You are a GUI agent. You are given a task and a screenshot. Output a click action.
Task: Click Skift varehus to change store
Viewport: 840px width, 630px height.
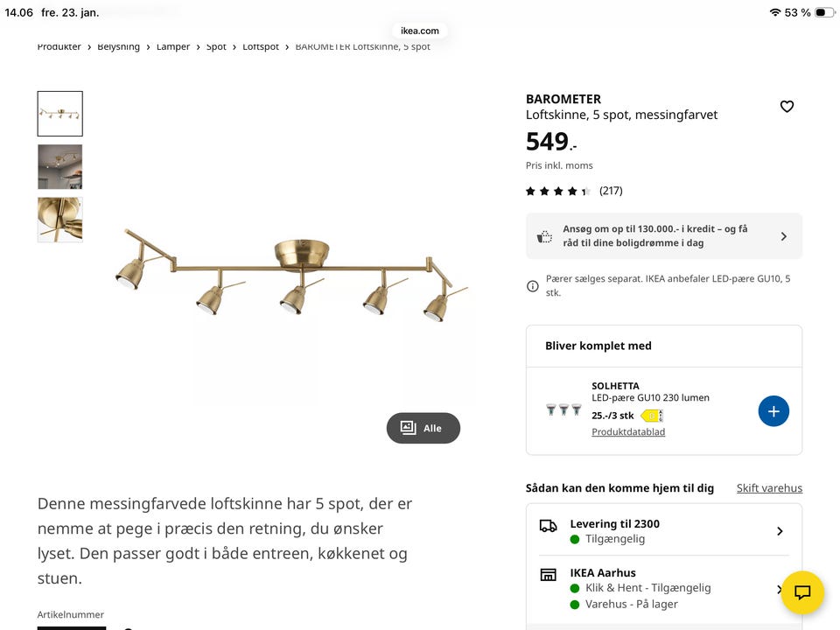(769, 487)
